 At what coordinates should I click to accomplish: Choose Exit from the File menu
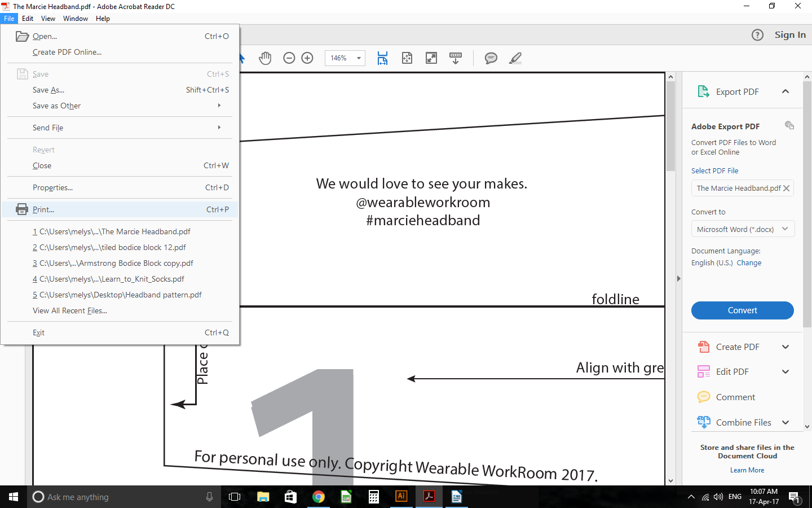[120, 332]
